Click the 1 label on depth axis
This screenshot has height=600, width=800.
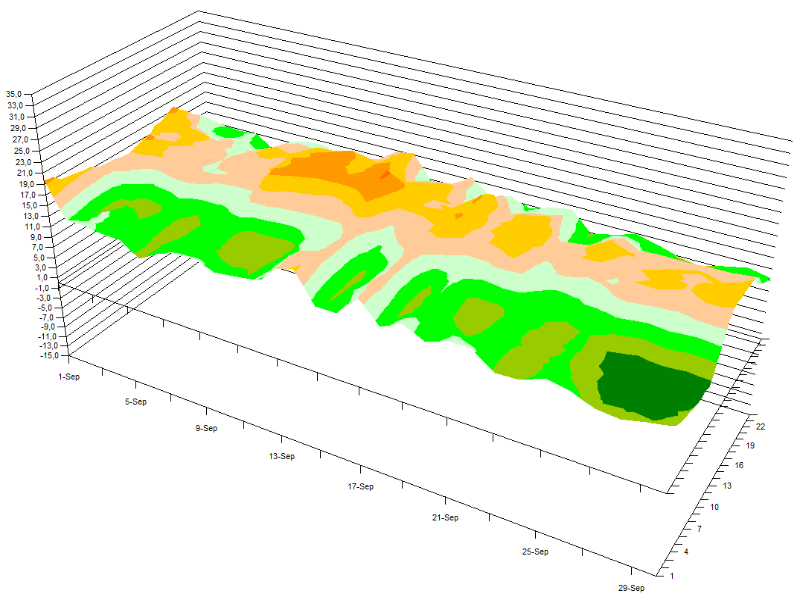(672, 575)
